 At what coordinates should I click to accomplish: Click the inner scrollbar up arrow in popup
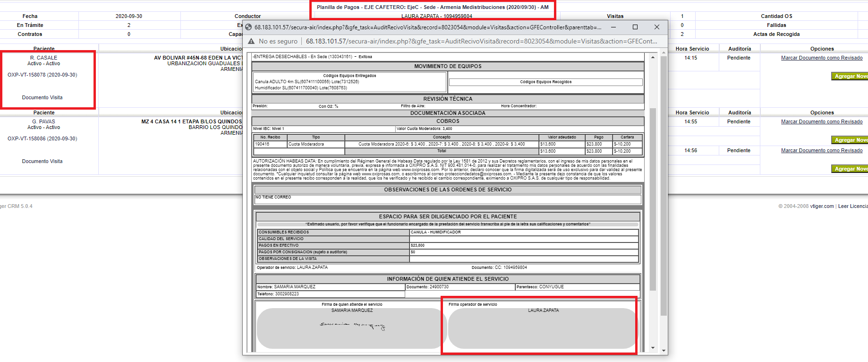[653, 57]
